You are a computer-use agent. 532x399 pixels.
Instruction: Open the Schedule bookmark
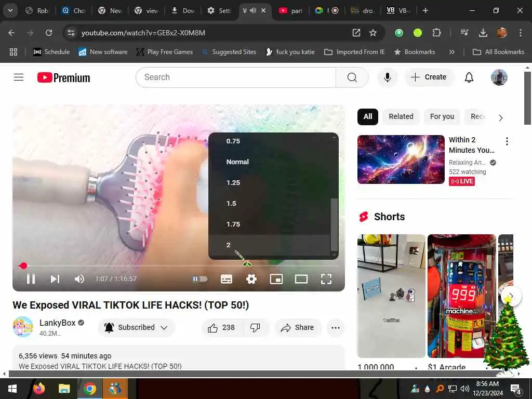[51, 52]
